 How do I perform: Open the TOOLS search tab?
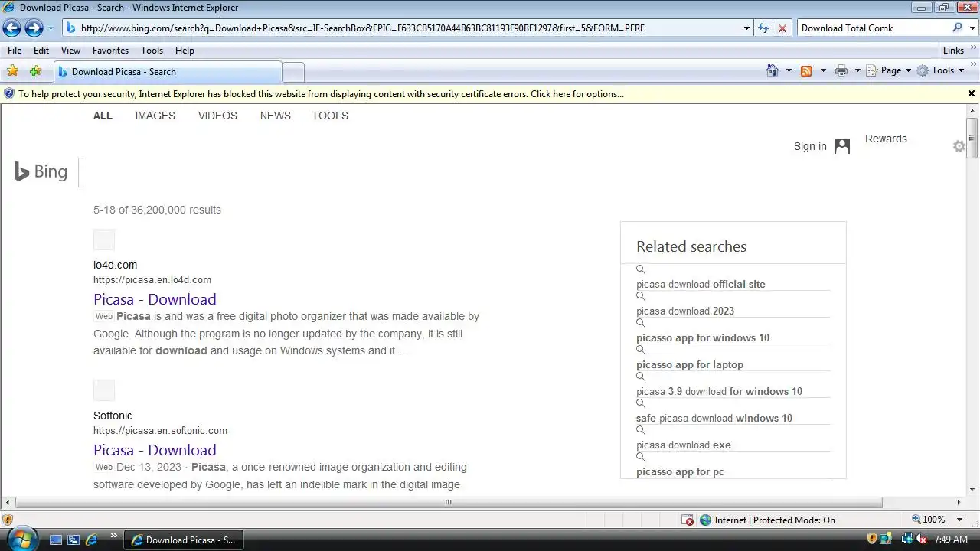(x=329, y=116)
